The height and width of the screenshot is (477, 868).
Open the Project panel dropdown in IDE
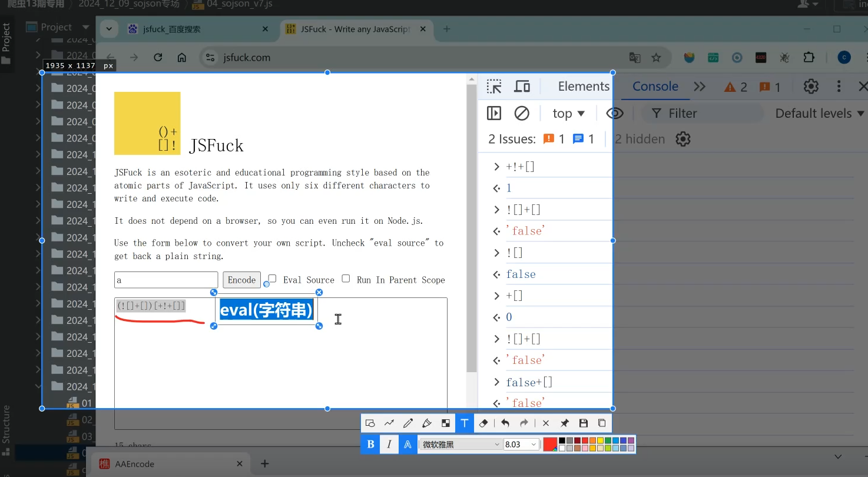(x=86, y=27)
